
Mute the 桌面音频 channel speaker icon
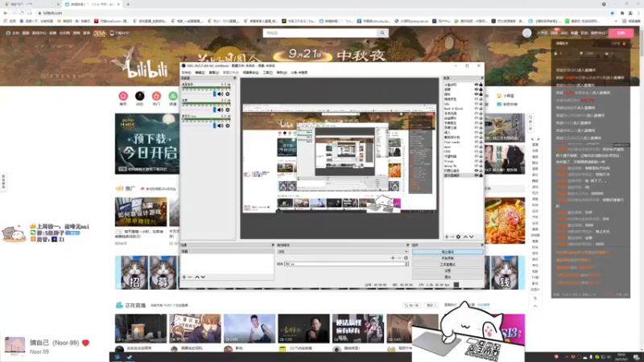(x=220, y=94)
